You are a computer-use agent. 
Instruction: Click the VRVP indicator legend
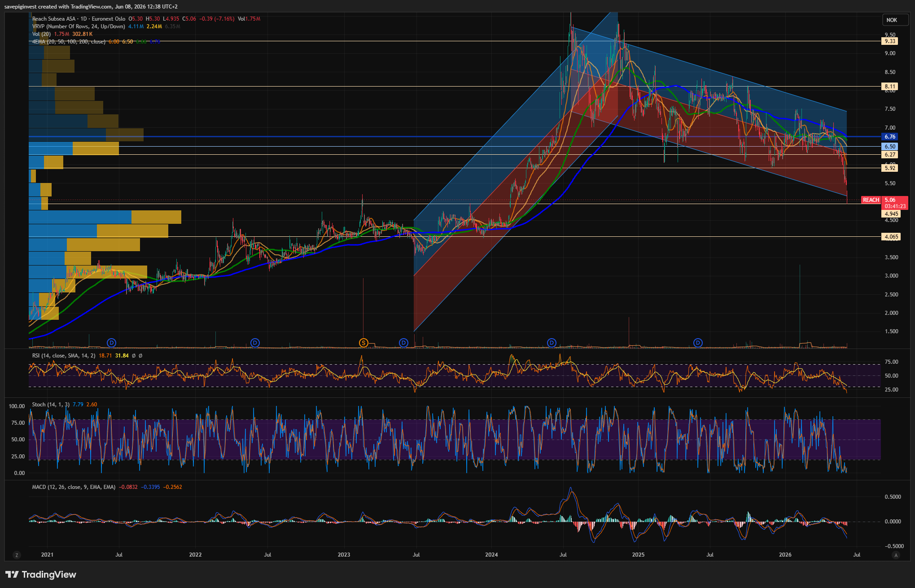point(79,26)
